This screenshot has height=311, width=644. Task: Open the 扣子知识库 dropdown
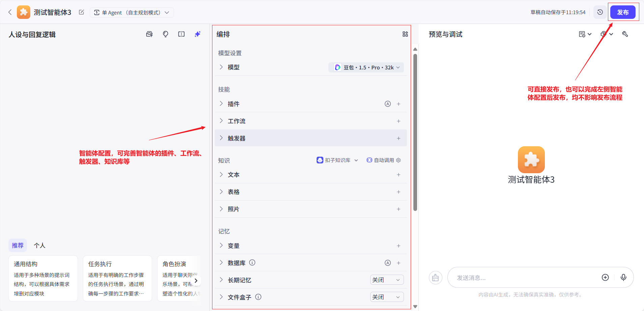[x=337, y=160]
